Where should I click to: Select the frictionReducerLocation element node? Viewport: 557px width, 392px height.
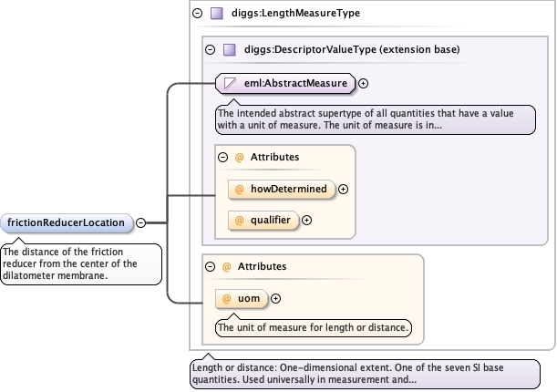point(67,223)
